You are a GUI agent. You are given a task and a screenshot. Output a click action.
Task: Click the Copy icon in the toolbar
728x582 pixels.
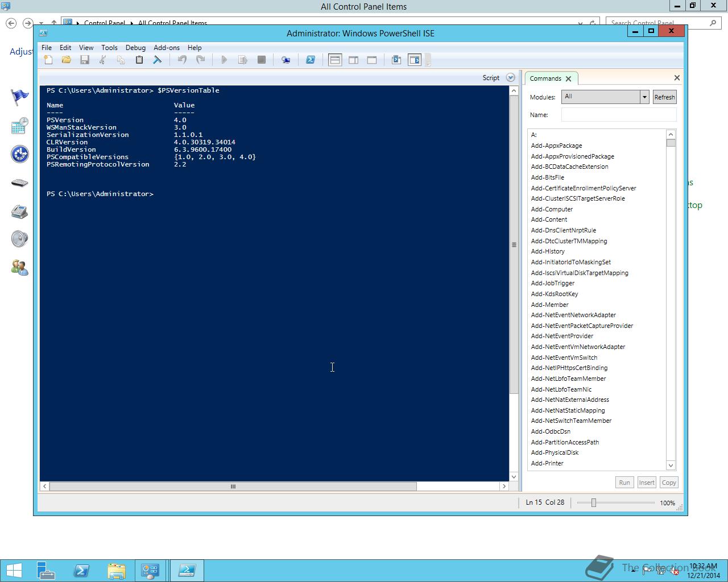coord(121,60)
